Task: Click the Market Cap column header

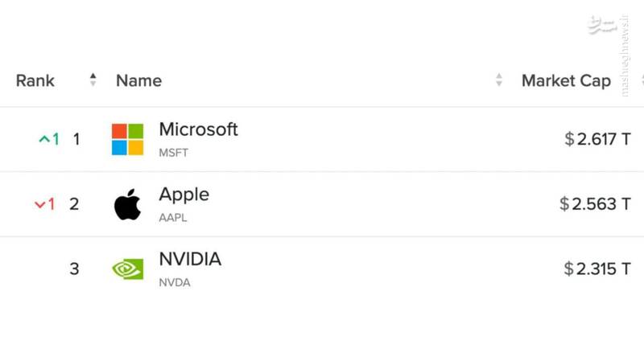Action: (566, 80)
